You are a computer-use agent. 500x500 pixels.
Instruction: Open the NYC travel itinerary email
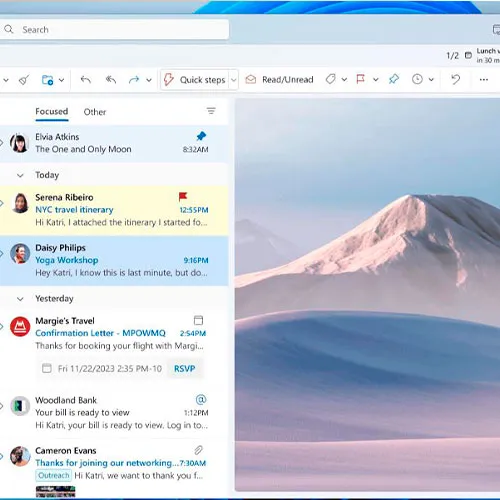click(x=114, y=210)
